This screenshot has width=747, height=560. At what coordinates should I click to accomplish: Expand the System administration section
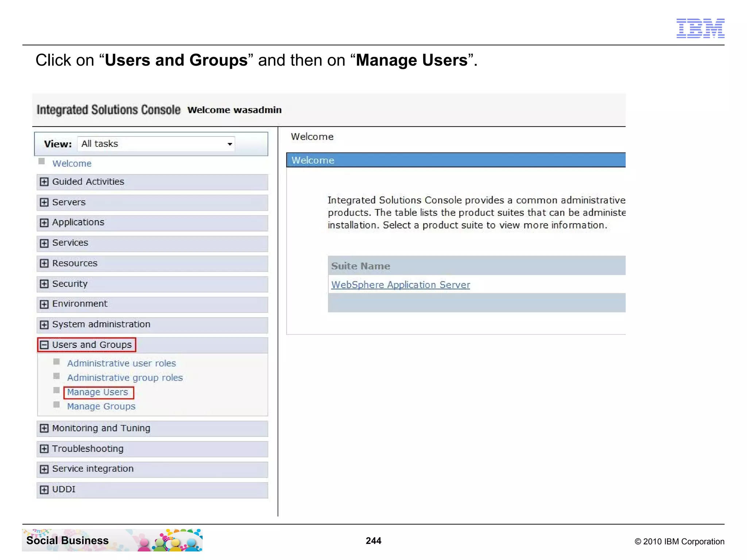44,324
